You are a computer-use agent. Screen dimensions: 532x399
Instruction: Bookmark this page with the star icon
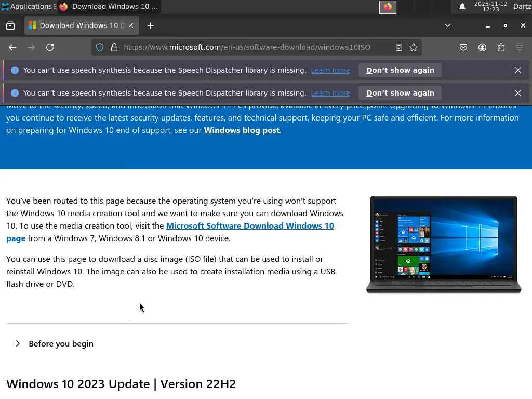pyautogui.click(x=413, y=47)
